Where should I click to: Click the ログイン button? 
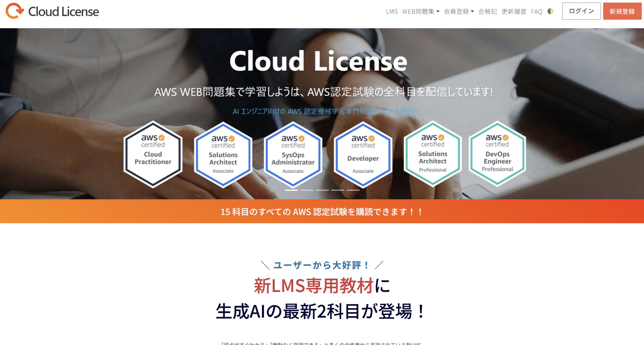pos(581,11)
